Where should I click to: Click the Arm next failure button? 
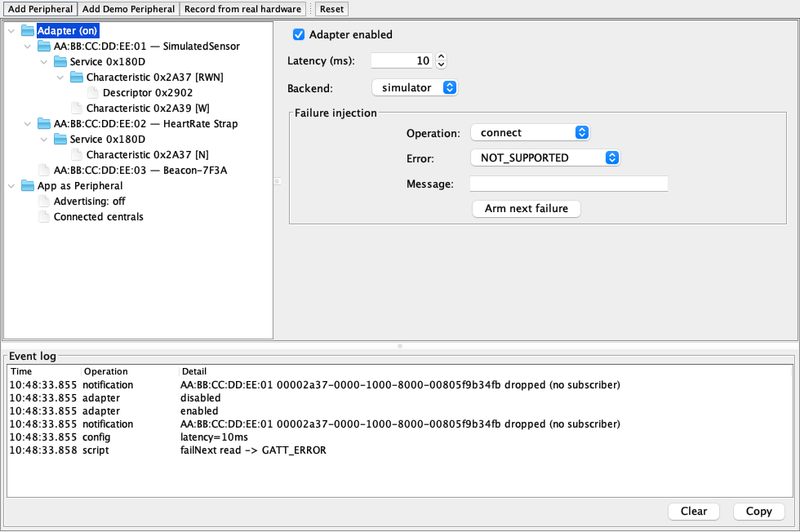(526, 209)
